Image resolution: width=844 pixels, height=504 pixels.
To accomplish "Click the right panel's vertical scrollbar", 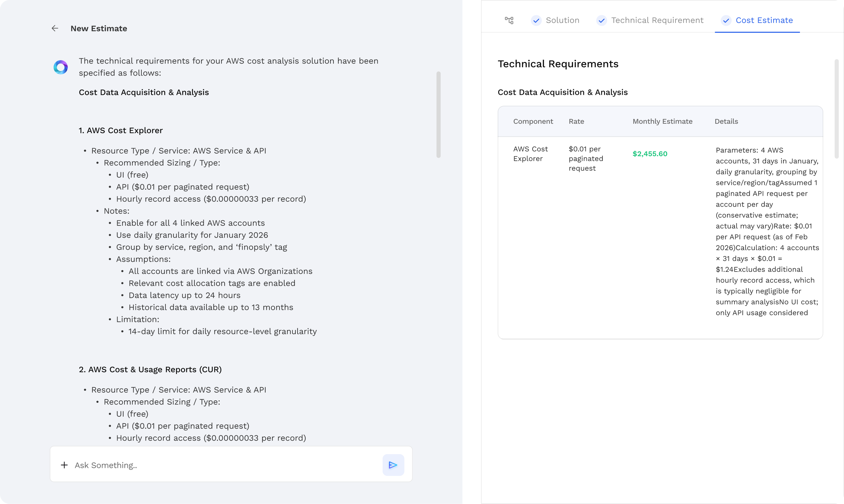I will pos(836,109).
